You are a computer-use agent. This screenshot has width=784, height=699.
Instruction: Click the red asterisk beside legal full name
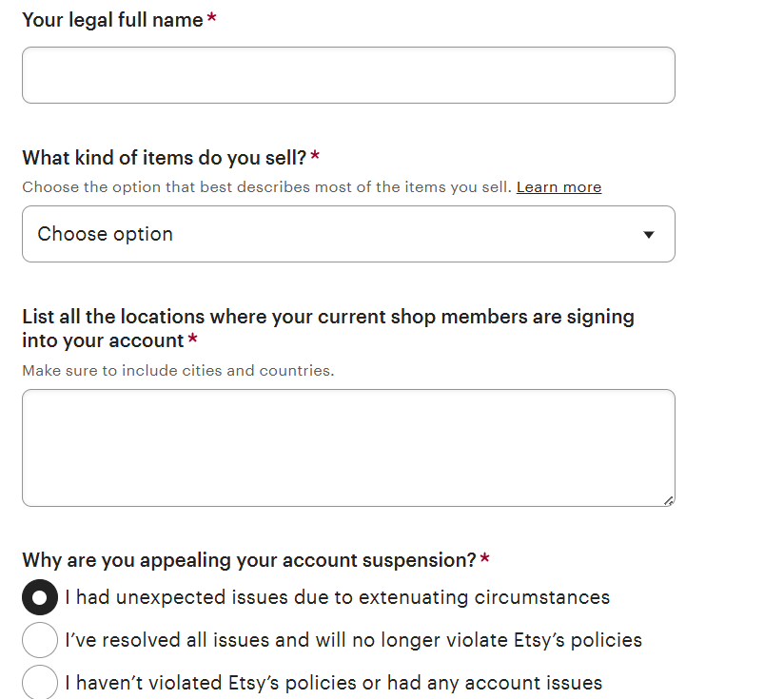[x=211, y=19]
